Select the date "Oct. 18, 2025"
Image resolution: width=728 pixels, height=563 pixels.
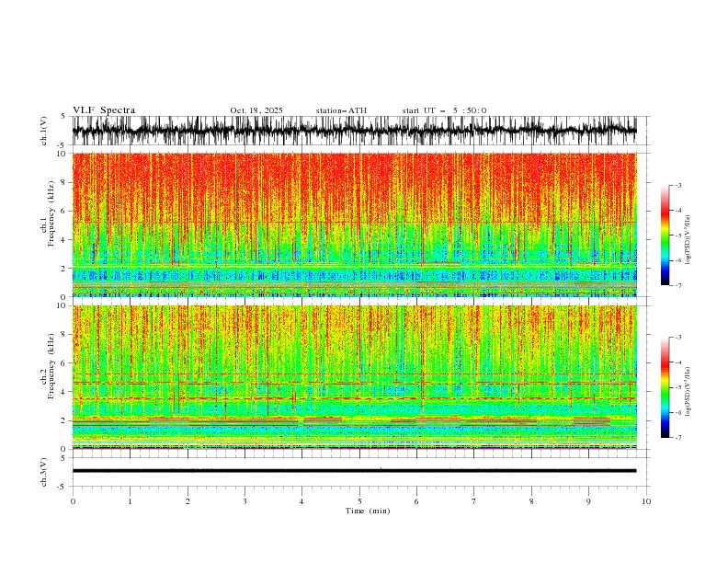[x=256, y=110]
